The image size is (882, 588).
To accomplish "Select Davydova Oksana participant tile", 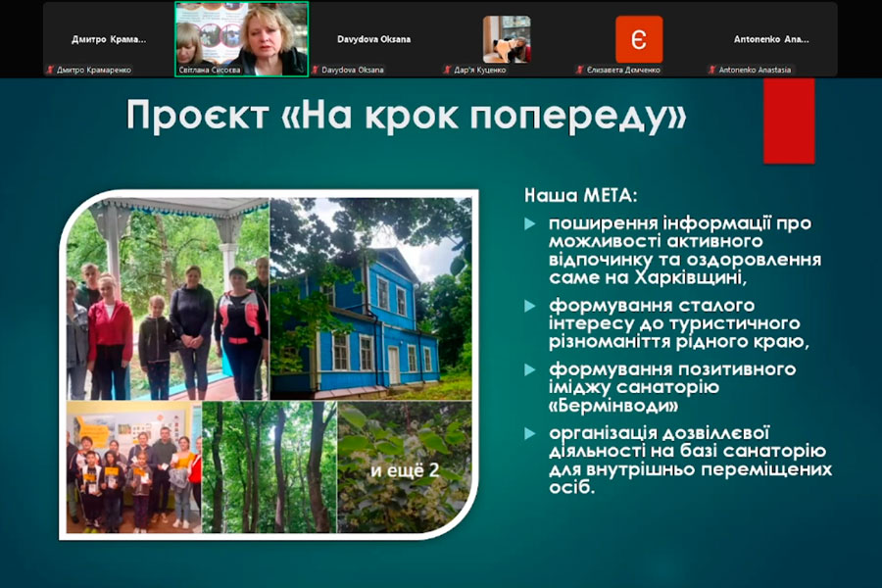I will point(374,39).
